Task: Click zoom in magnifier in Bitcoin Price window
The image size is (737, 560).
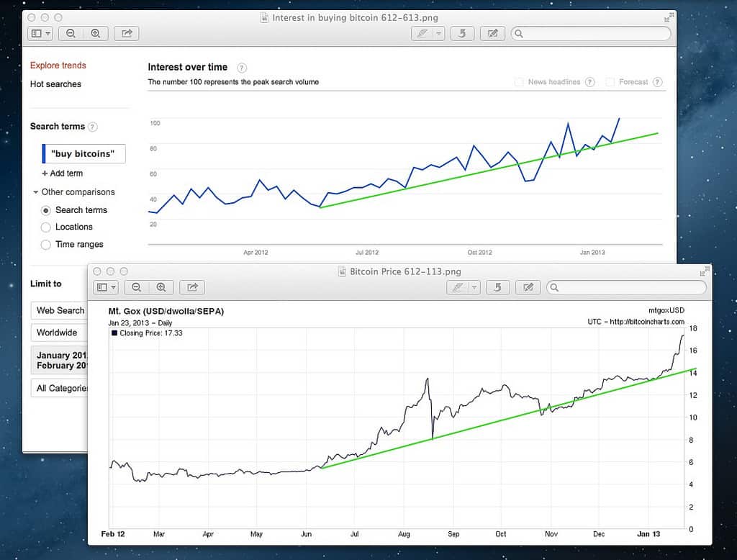Action: coord(161,287)
